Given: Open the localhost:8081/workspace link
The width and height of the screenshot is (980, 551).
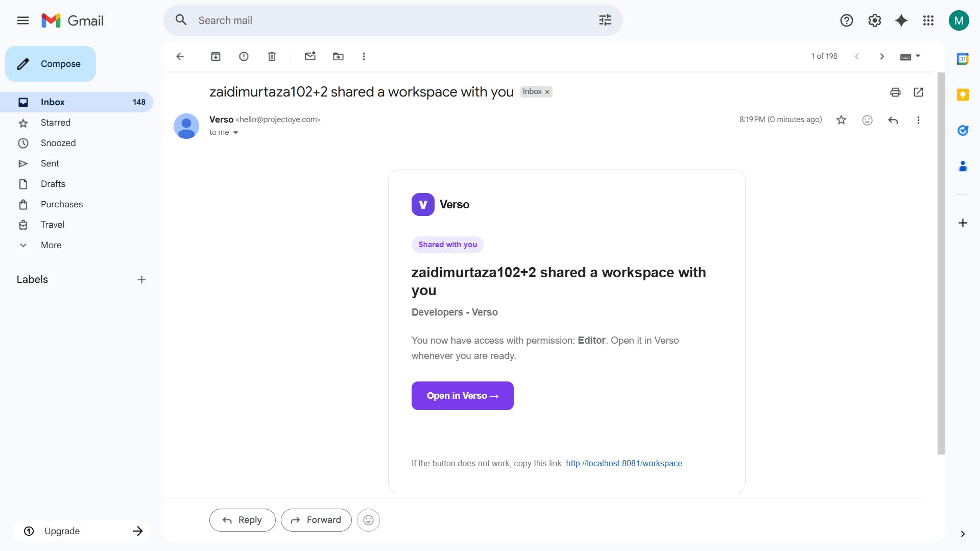Looking at the screenshot, I should click(x=624, y=464).
